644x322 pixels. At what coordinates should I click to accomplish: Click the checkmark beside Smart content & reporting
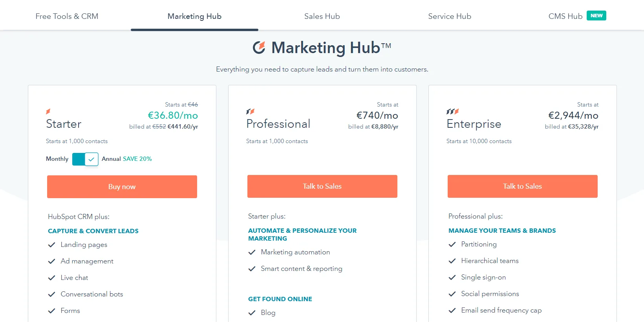252,269
